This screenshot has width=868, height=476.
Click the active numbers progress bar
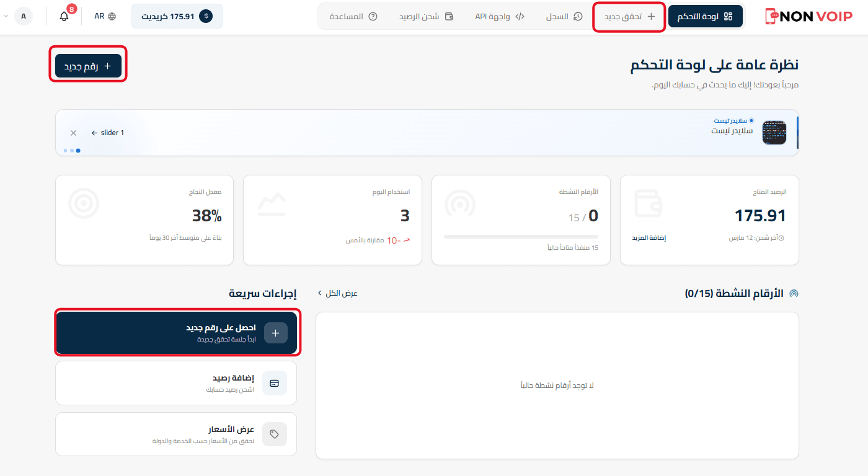pos(521,237)
